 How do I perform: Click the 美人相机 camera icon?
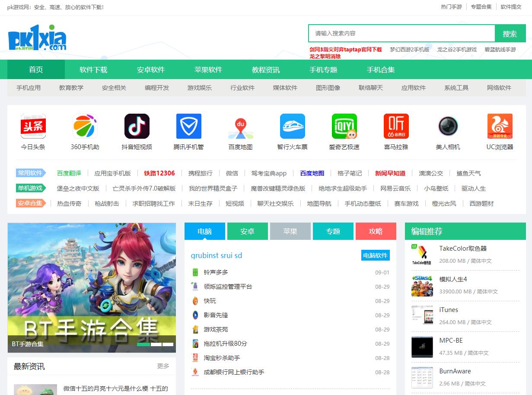448,126
